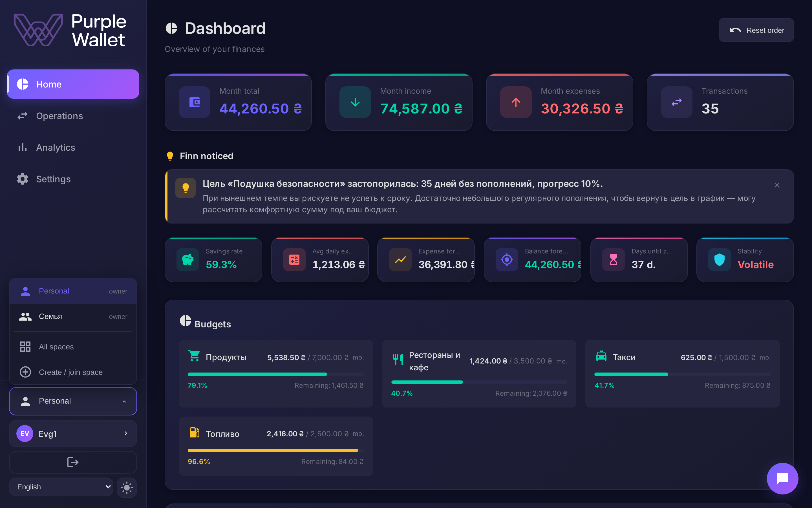Click Remaining: 1,461.50 under Продукты
Image resolution: width=812 pixels, height=508 pixels.
tap(329, 385)
